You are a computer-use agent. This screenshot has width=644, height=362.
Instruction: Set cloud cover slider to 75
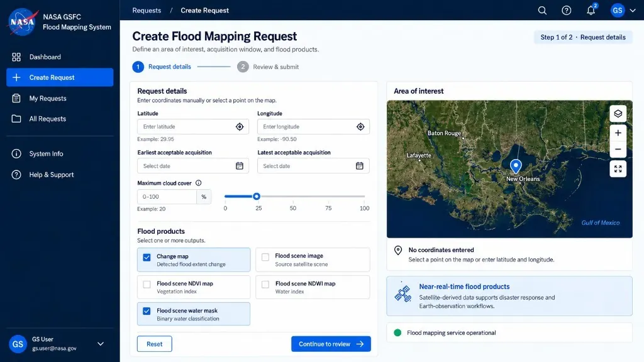pos(328,196)
